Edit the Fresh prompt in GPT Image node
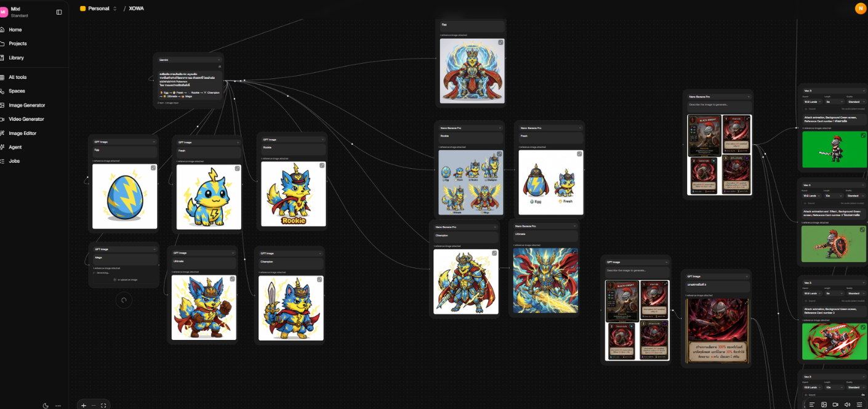 (209, 153)
